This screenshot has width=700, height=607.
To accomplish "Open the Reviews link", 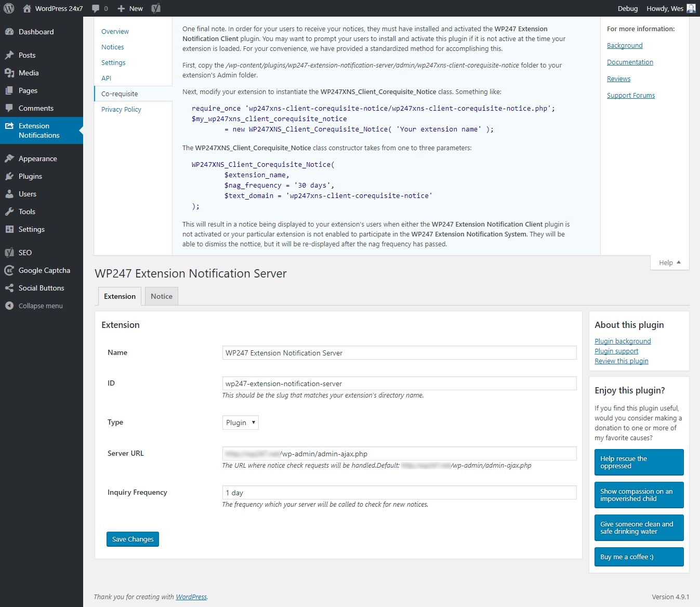I will pos(618,79).
